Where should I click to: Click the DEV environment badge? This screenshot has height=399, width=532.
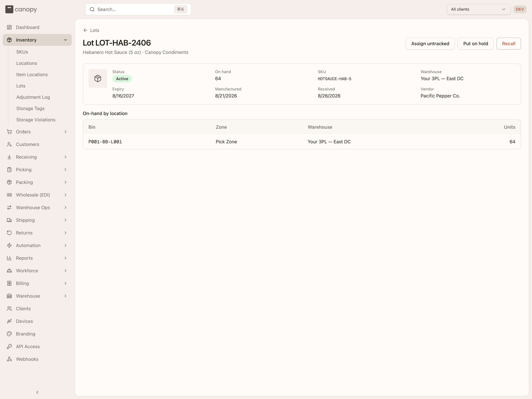point(520,9)
